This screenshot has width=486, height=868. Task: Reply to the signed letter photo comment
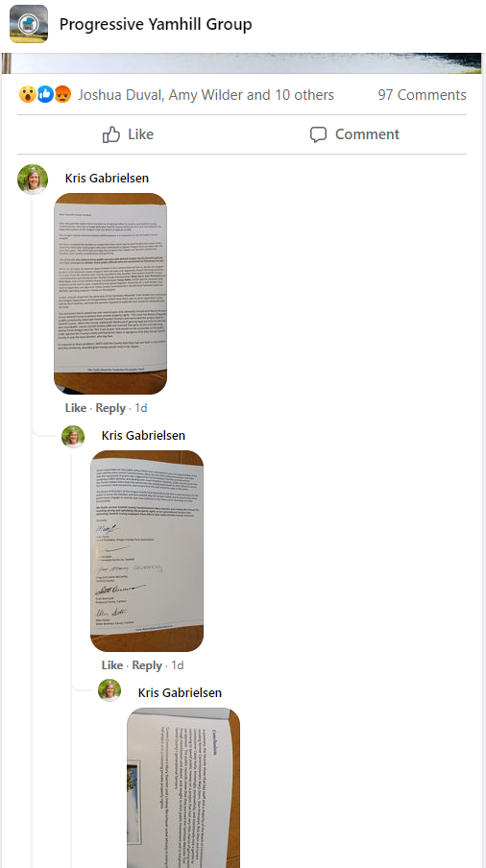[147, 665]
